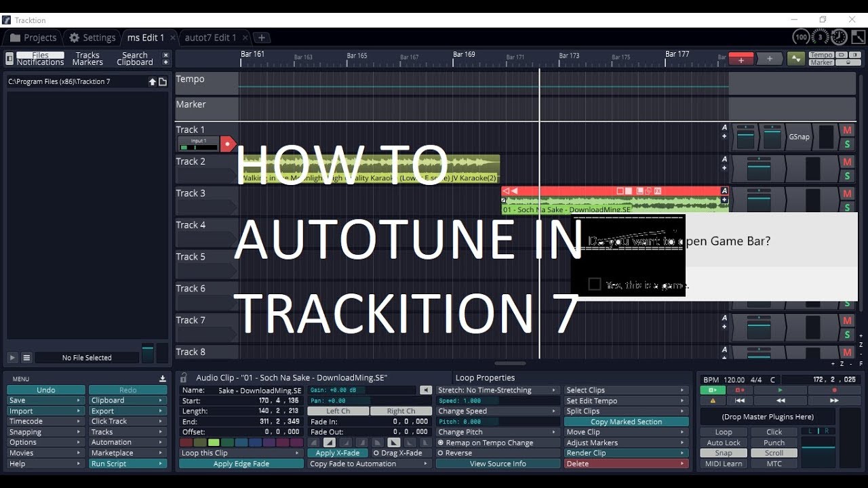This screenshot has height=488, width=868.
Task: Open the Search Clipboard browser tab
Action: tap(135, 59)
